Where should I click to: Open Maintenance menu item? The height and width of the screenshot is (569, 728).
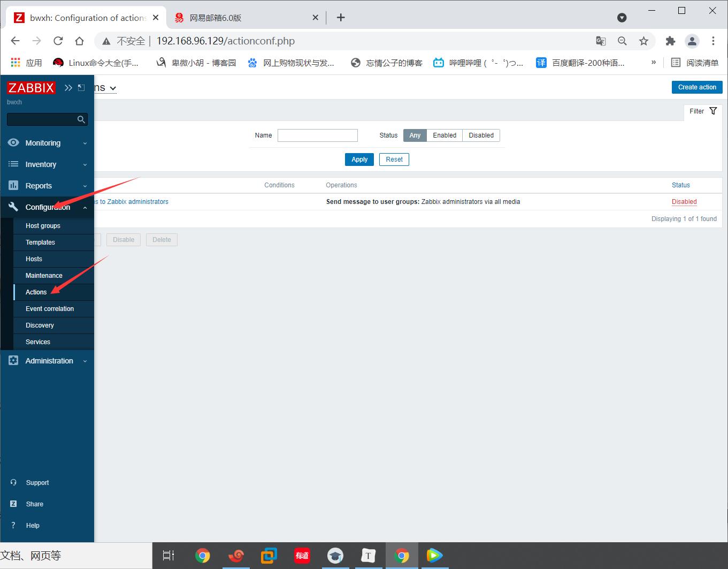pyautogui.click(x=53, y=276)
